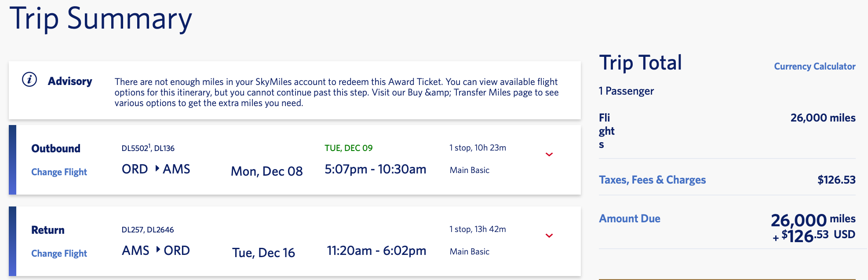Click the Return AMS to ORD arrow icon

[x=158, y=250]
